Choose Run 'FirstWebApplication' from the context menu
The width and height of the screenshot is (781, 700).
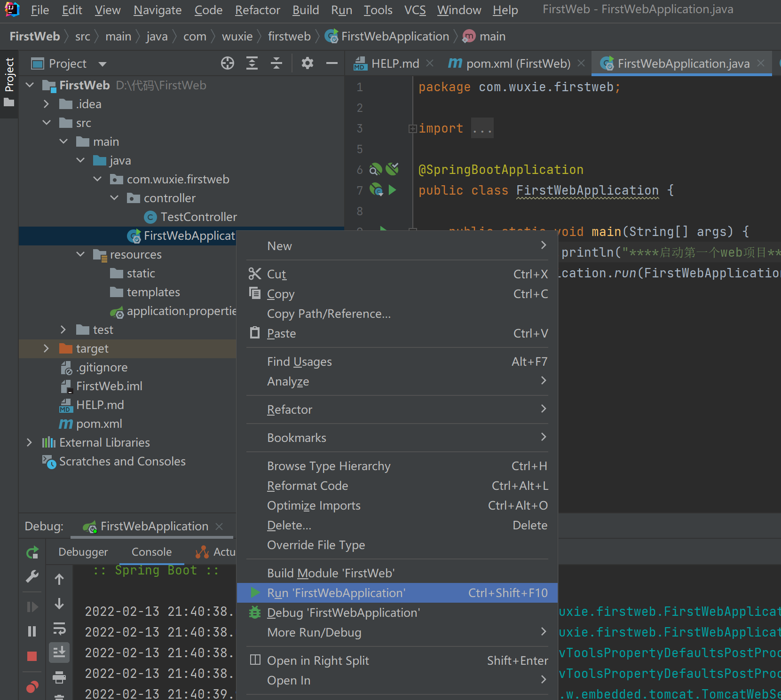click(336, 593)
